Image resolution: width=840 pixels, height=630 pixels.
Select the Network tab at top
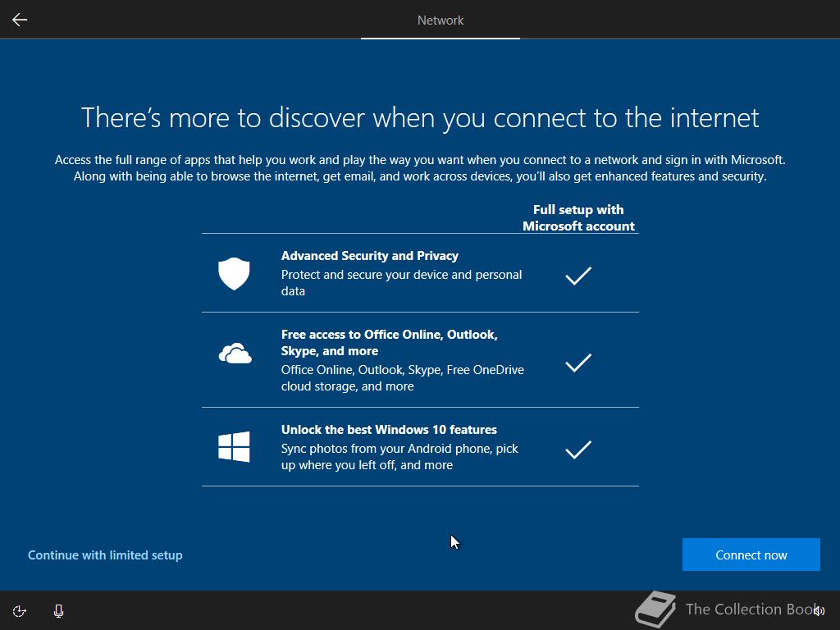(x=441, y=21)
